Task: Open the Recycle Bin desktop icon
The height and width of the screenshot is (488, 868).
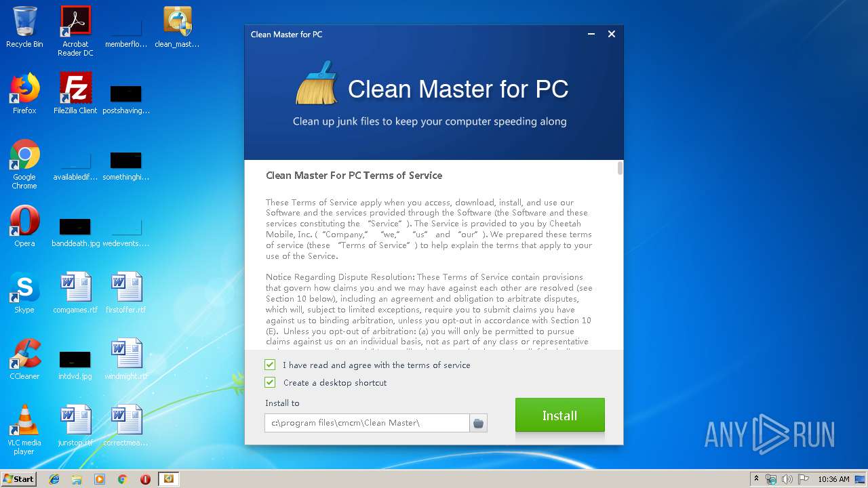Action: click(24, 27)
